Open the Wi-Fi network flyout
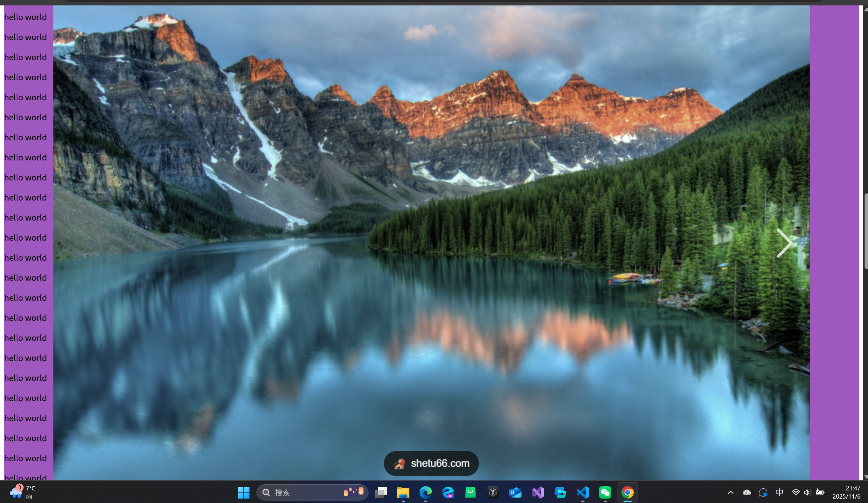 pyautogui.click(x=796, y=492)
